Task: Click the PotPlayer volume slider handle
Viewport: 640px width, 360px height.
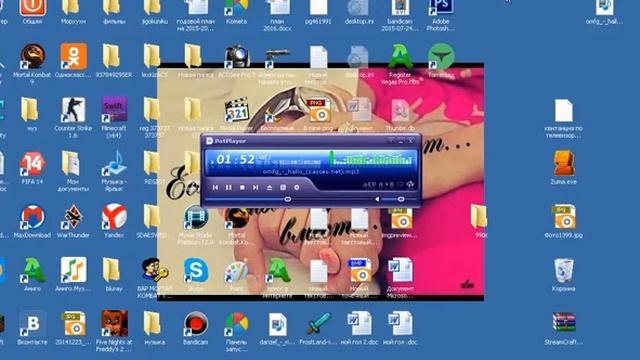Action: tap(401, 199)
